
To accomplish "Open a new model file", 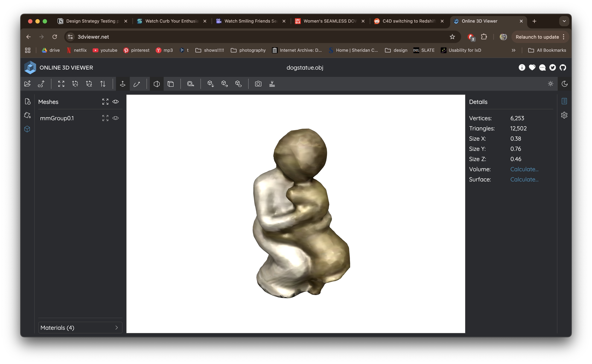I will pyautogui.click(x=27, y=84).
